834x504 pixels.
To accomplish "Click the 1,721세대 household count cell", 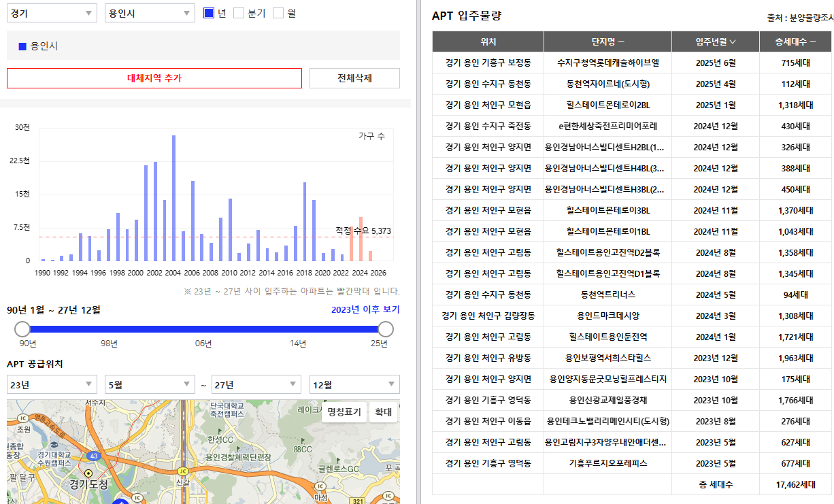I will click(795, 337).
